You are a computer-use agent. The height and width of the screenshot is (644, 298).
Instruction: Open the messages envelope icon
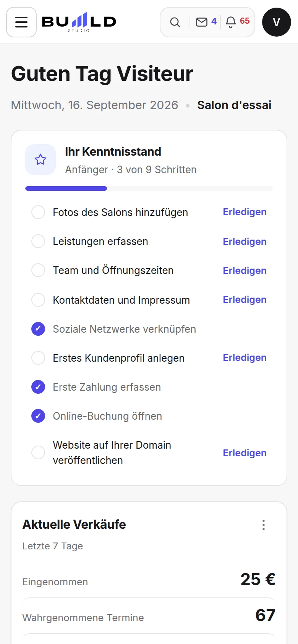coord(206,22)
